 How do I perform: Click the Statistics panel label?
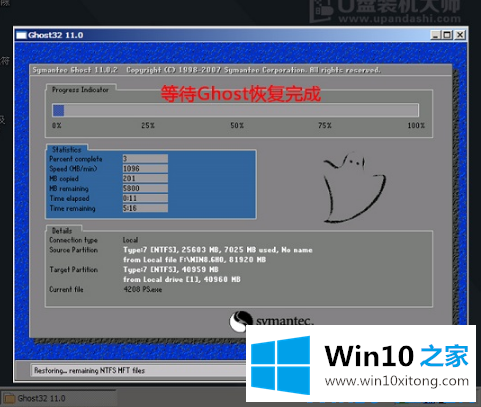pyautogui.click(x=67, y=150)
